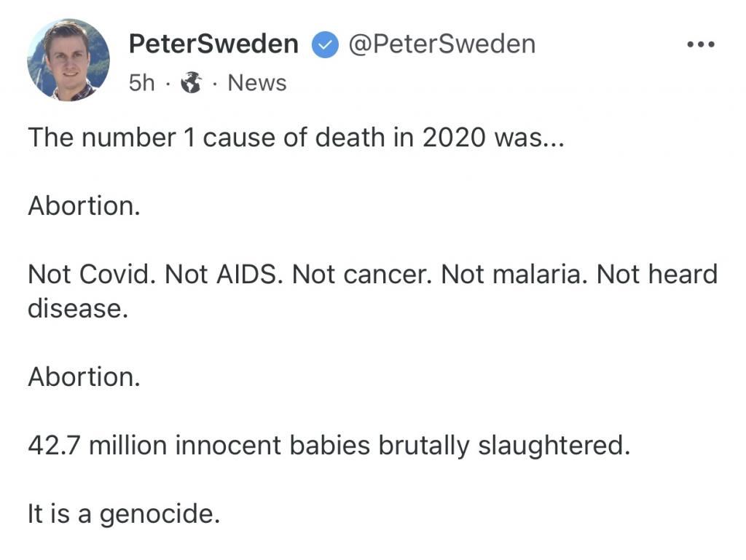
Task: Click the blue verified checkmark badge
Action: click(x=323, y=45)
